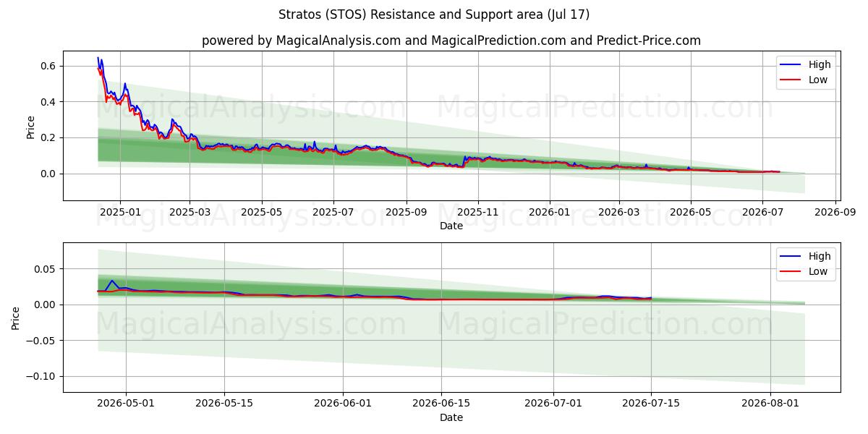Click the '2025-11' tick label on top chart
868x434 pixels.
[477, 213]
